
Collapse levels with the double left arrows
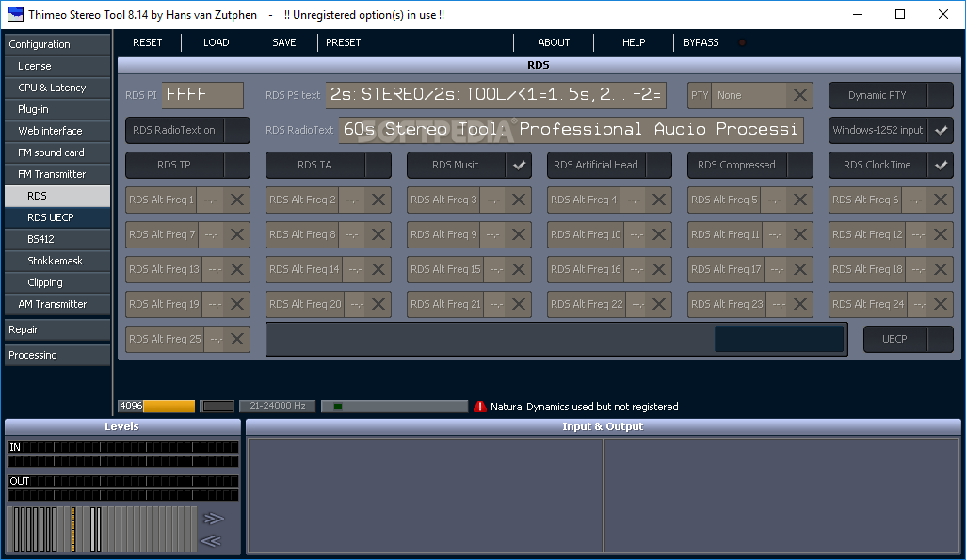pos(211,541)
